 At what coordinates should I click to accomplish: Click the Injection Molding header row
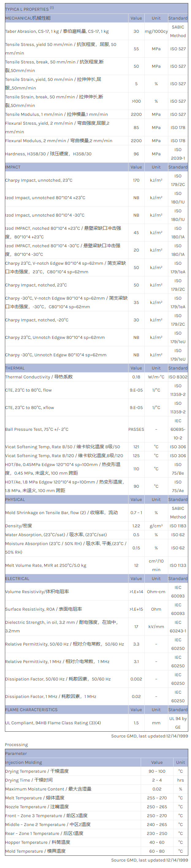click(24, 762)
